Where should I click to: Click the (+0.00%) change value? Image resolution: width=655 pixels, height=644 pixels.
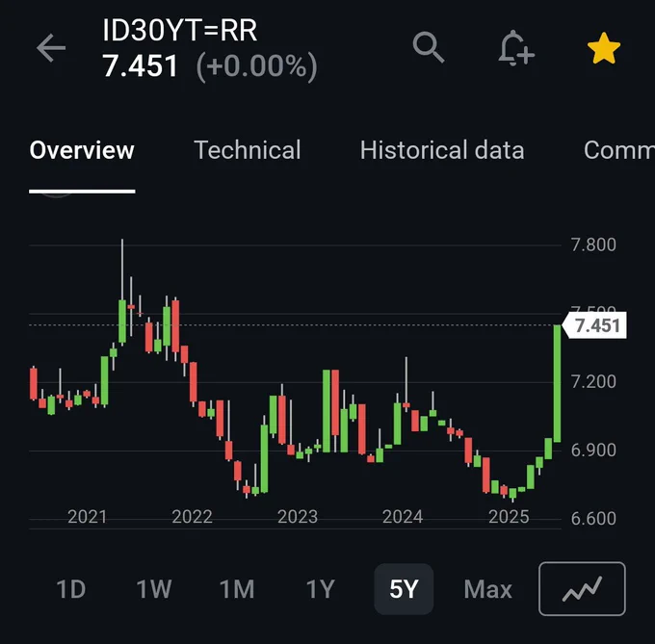click(256, 66)
